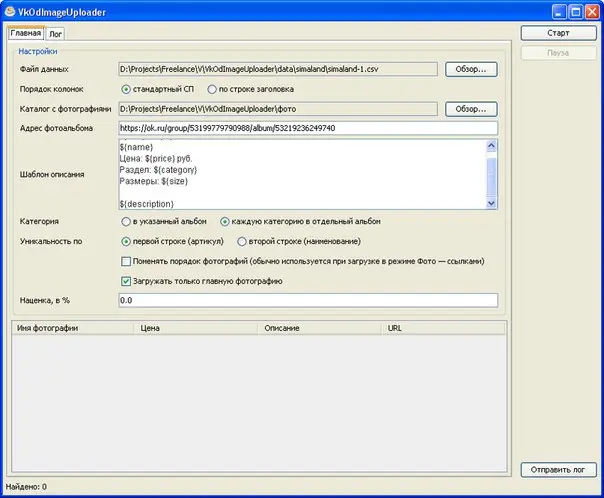
Task: Click the Наценка, в % input field
Action: tap(307, 300)
